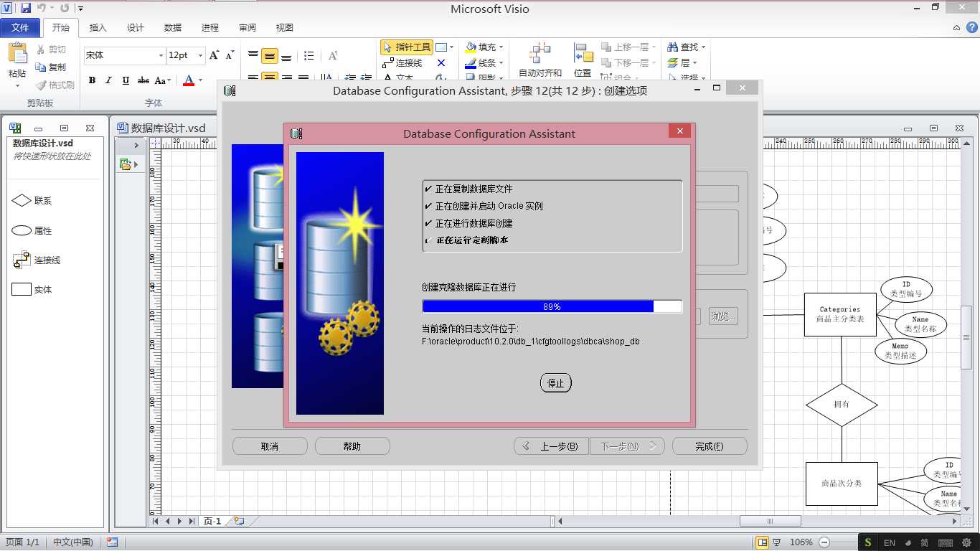Toggle normal view button in status bar
This screenshot has width=980, height=551.
coord(763,542)
